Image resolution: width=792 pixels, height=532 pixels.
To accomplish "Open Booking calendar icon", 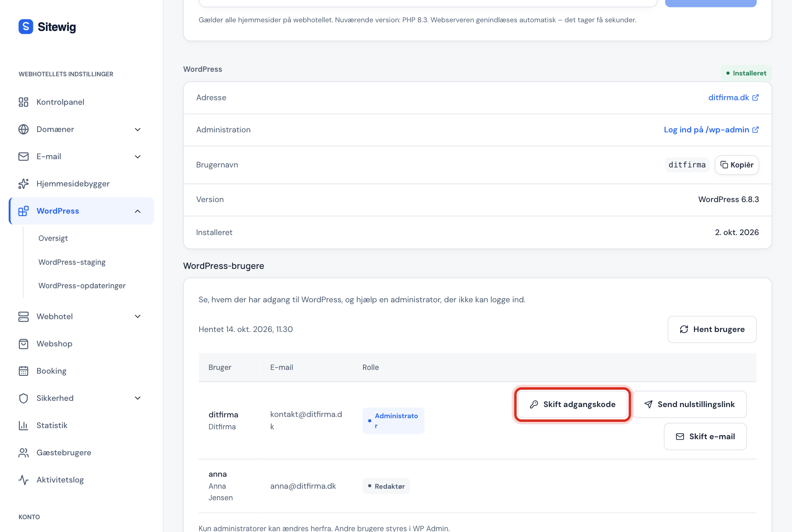I will tap(24, 371).
